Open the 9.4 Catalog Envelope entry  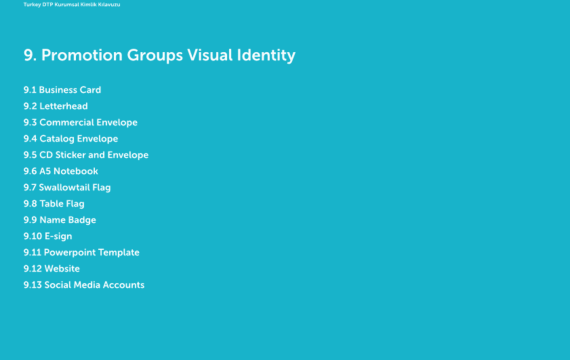71,139
